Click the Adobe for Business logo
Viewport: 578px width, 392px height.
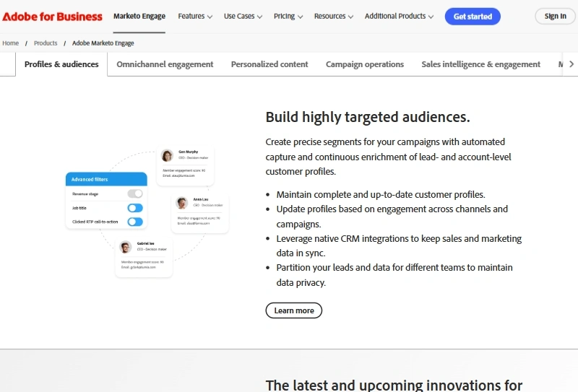52,17
